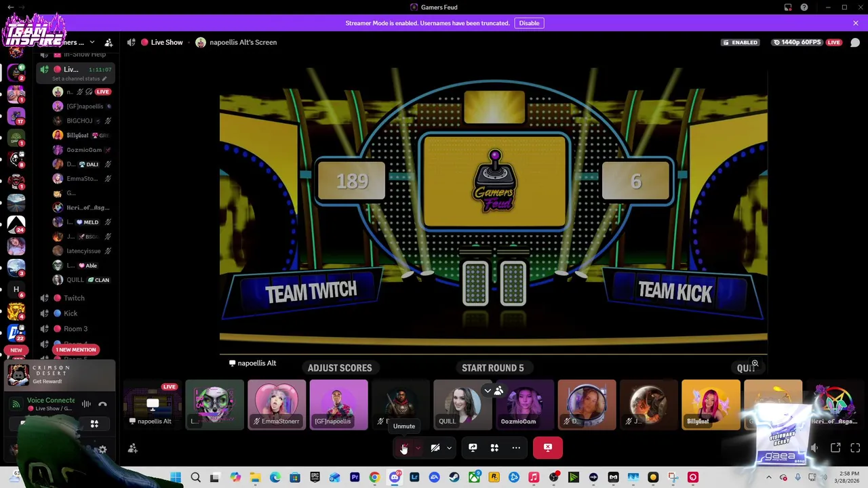Disconnect from call with red button

[548, 447]
